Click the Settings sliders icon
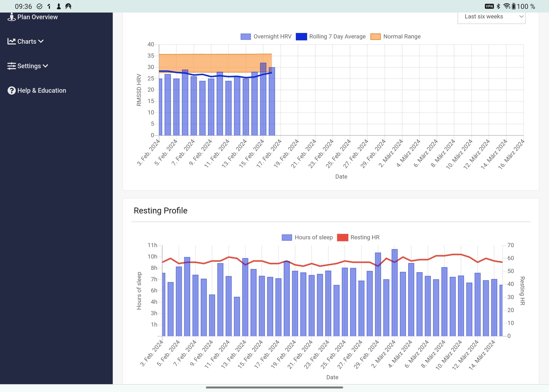549x392 pixels. tap(11, 66)
